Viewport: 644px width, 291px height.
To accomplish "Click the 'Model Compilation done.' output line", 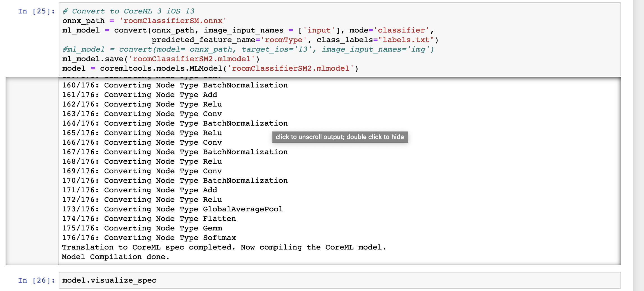I will (115, 257).
